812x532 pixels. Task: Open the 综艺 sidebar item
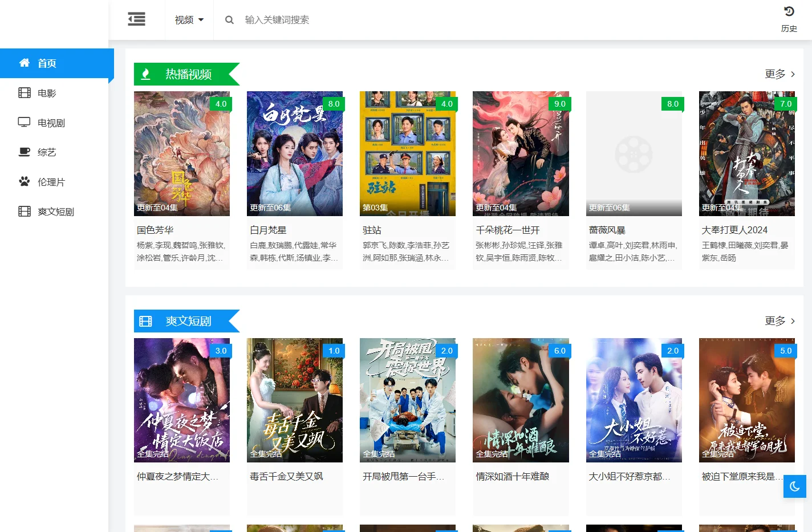pos(54,152)
